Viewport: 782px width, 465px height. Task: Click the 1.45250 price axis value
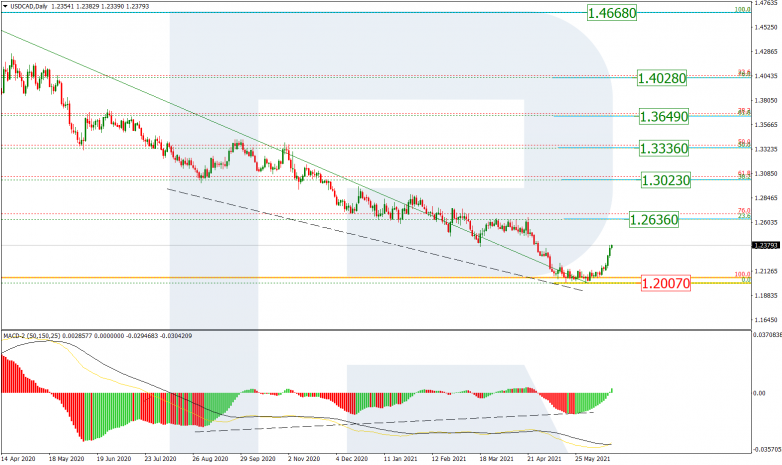coord(766,27)
